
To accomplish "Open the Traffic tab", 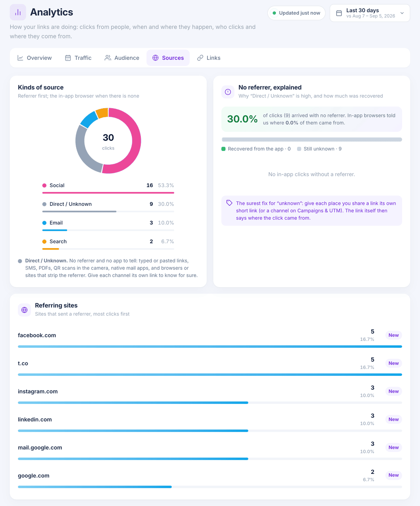I will point(78,58).
